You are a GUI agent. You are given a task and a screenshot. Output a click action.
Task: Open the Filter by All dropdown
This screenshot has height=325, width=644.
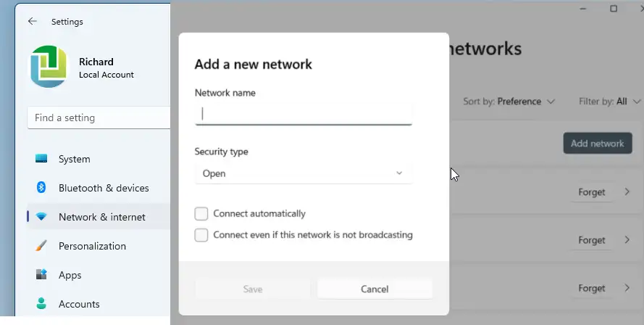coord(609,102)
